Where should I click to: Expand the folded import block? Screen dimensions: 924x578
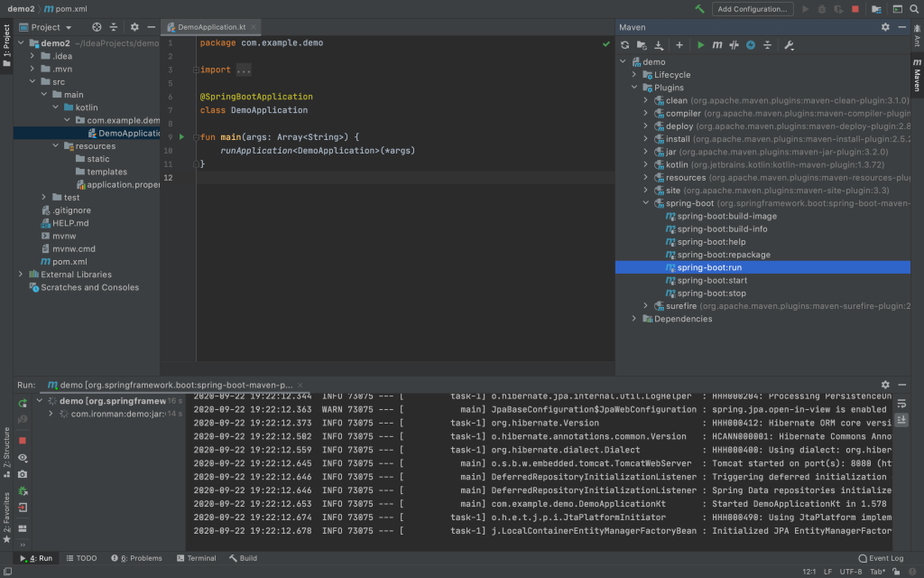(x=196, y=70)
